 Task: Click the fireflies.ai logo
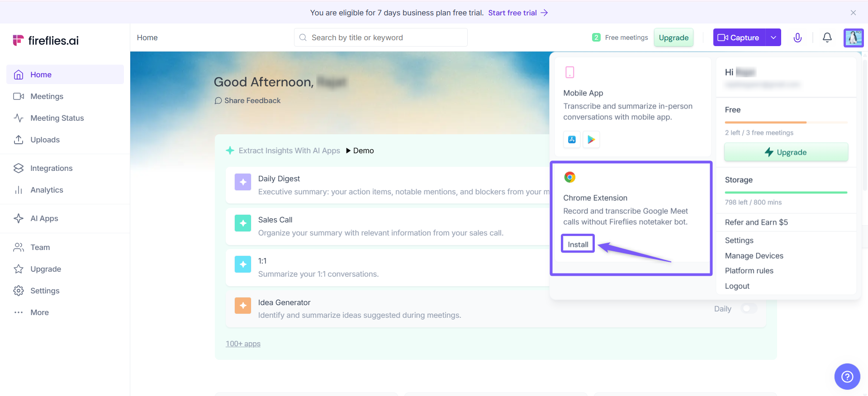[46, 41]
